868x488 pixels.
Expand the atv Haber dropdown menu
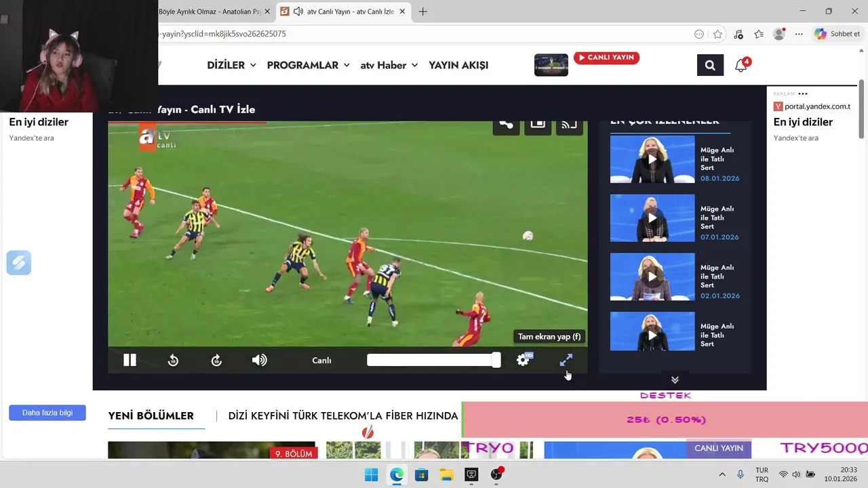click(x=389, y=65)
